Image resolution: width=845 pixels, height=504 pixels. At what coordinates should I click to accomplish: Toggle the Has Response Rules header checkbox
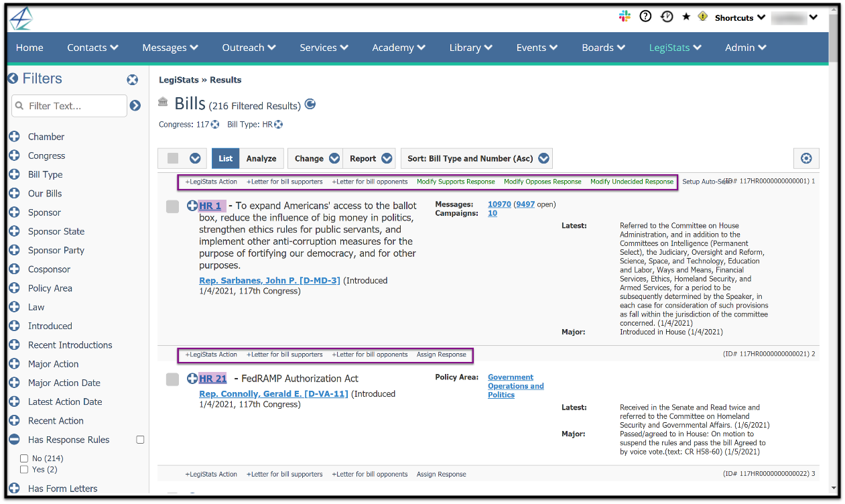click(x=140, y=440)
